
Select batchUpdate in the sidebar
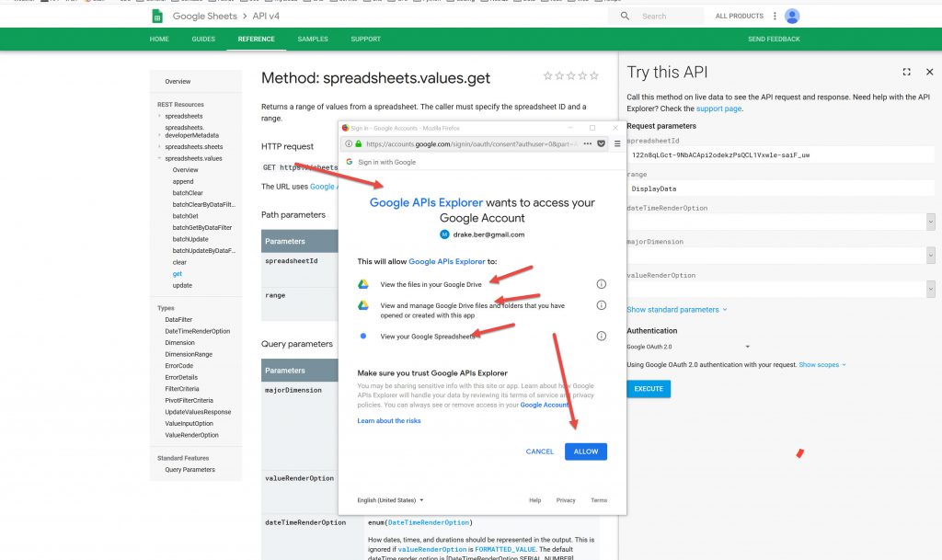tap(190, 238)
